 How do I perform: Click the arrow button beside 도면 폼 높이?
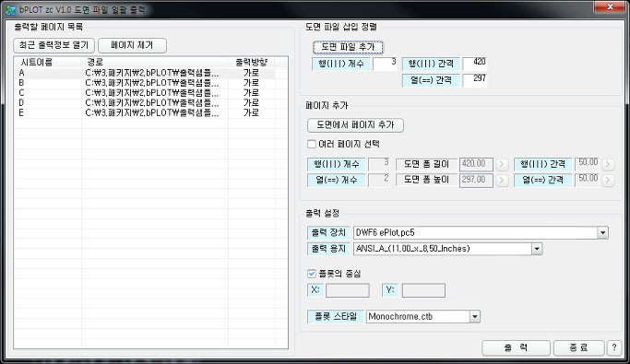pos(502,181)
